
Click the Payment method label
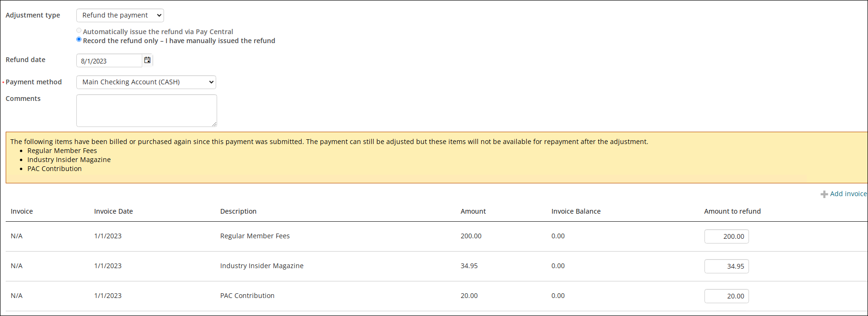point(34,82)
